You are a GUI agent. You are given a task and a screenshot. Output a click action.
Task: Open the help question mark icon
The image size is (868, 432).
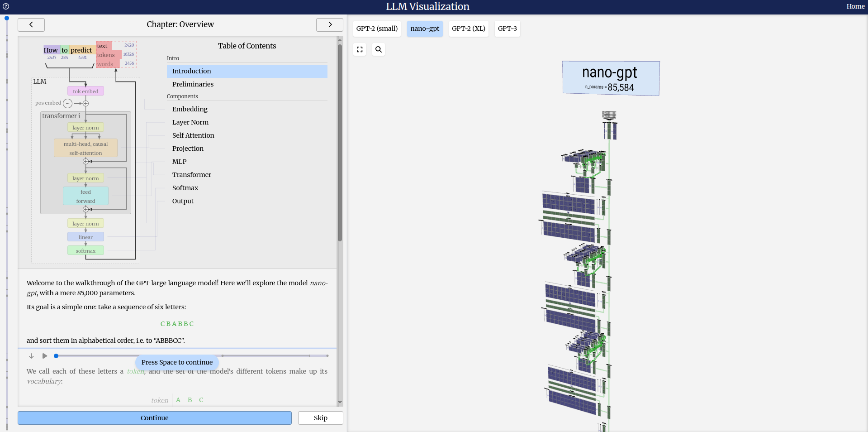tap(6, 6)
